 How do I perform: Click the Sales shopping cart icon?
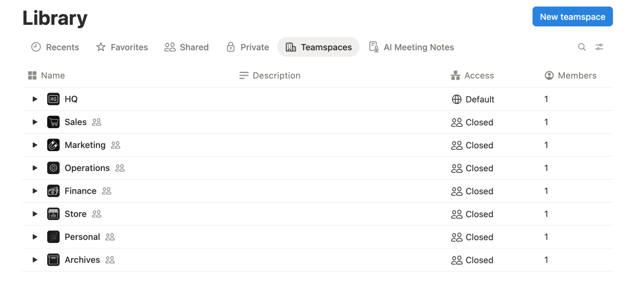[53, 122]
